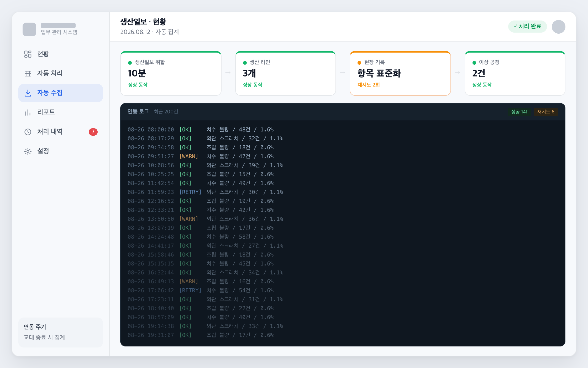588x368 pixels.
Task: Click the 처리 내역 clock icon
Action: (x=28, y=132)
